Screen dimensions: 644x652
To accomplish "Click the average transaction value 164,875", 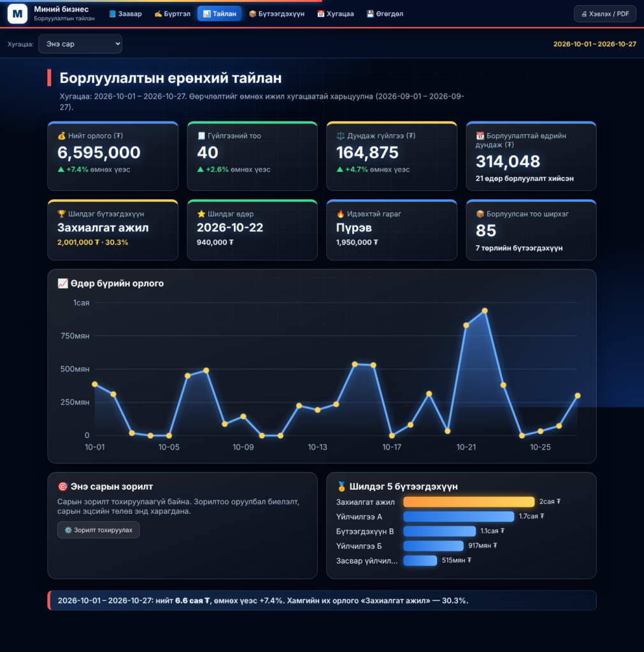I will tap(368, 153).
